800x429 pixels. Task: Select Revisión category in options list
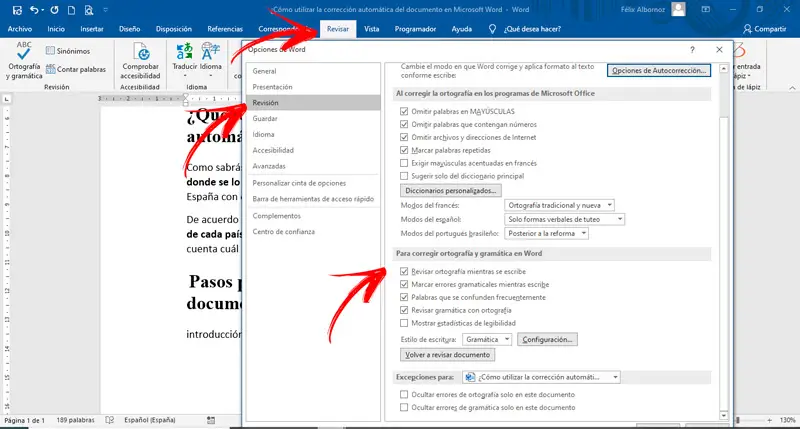pyautogui.click(x=313, y=103)
